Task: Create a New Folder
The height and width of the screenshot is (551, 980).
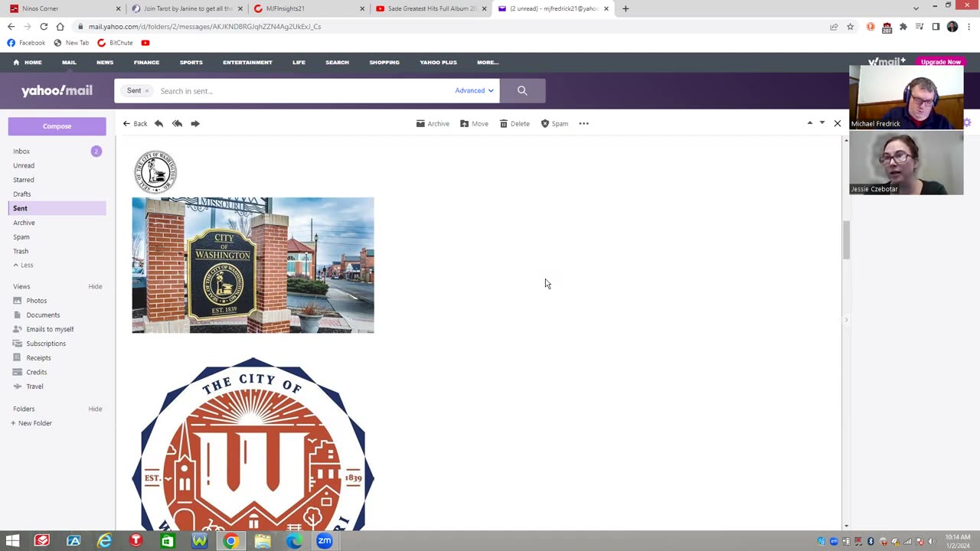Action: pyautogui.click(x=31, y=423)
